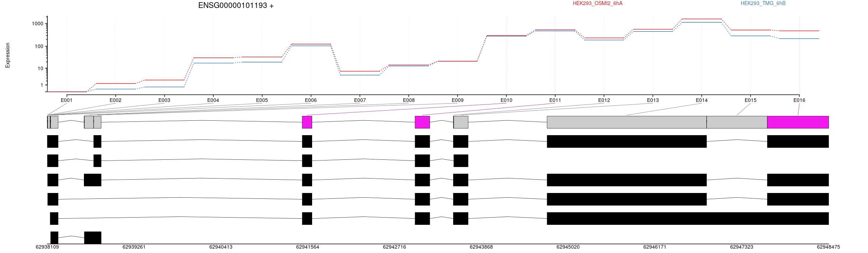Select the HEK293_OSMI2_6hA legend label

pyautogui.click(x=598, y=3)
